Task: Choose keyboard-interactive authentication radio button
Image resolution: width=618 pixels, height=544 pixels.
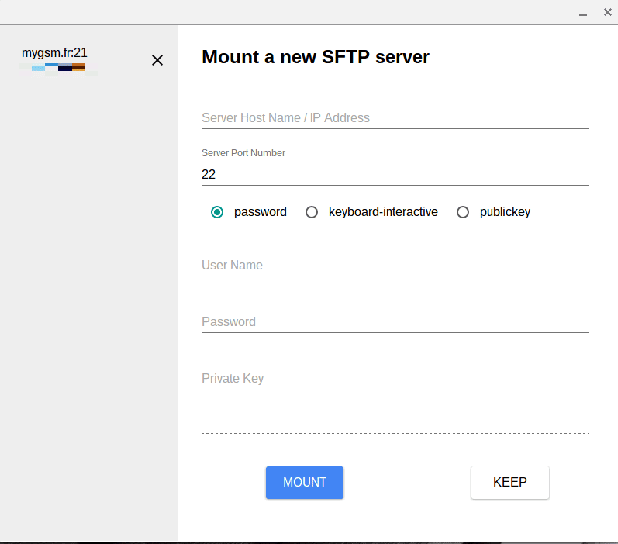Action: pos(312,212)
